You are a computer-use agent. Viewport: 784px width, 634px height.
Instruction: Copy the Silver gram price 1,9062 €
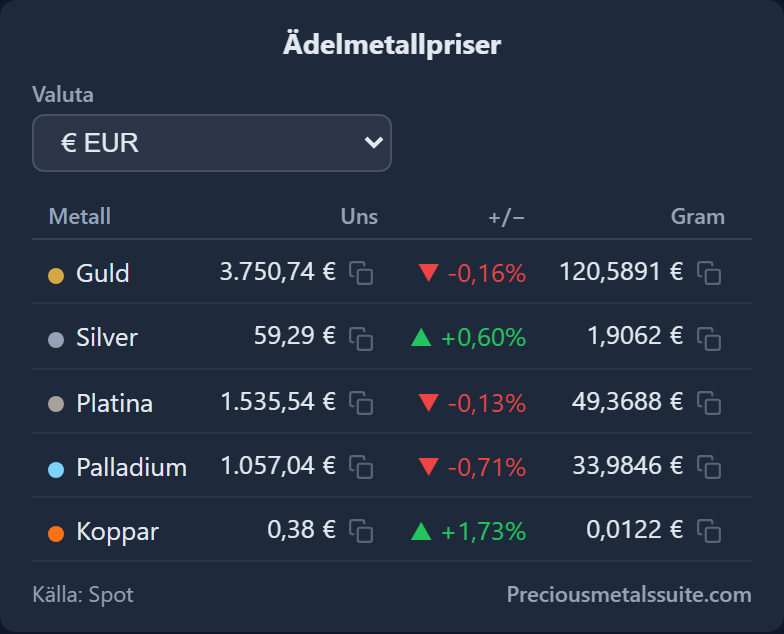click(709, 339)
